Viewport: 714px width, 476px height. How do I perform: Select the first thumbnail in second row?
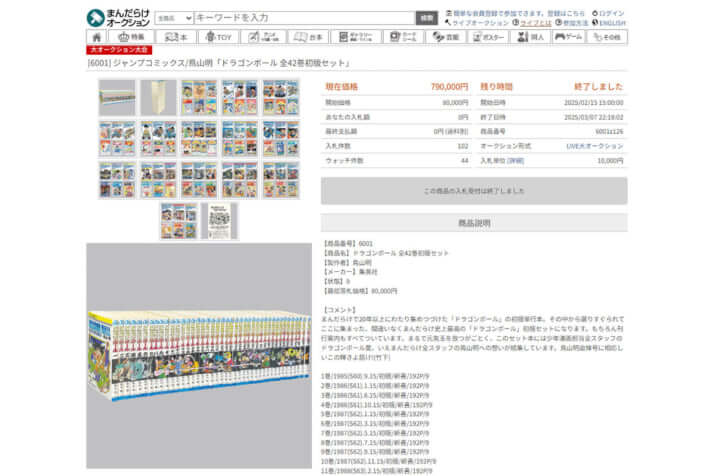(x=117, y=139)
